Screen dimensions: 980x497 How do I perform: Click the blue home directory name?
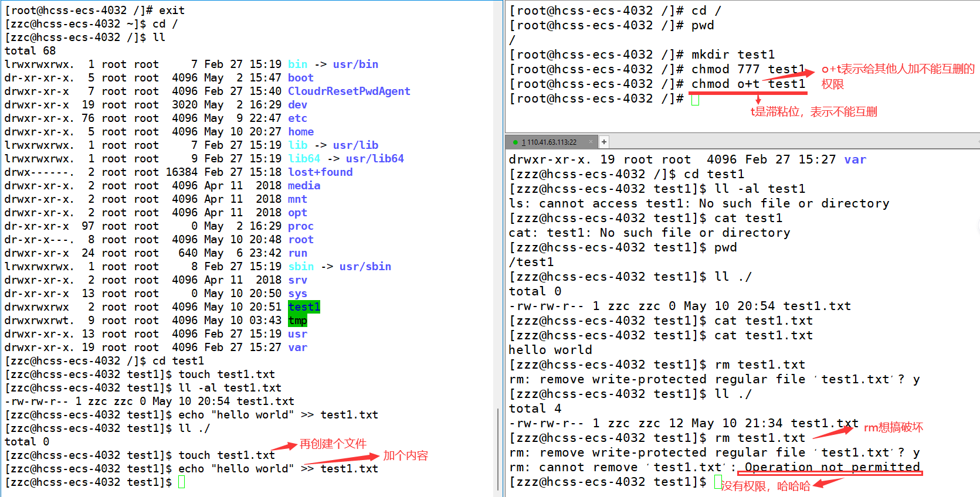tap(301, 132)
